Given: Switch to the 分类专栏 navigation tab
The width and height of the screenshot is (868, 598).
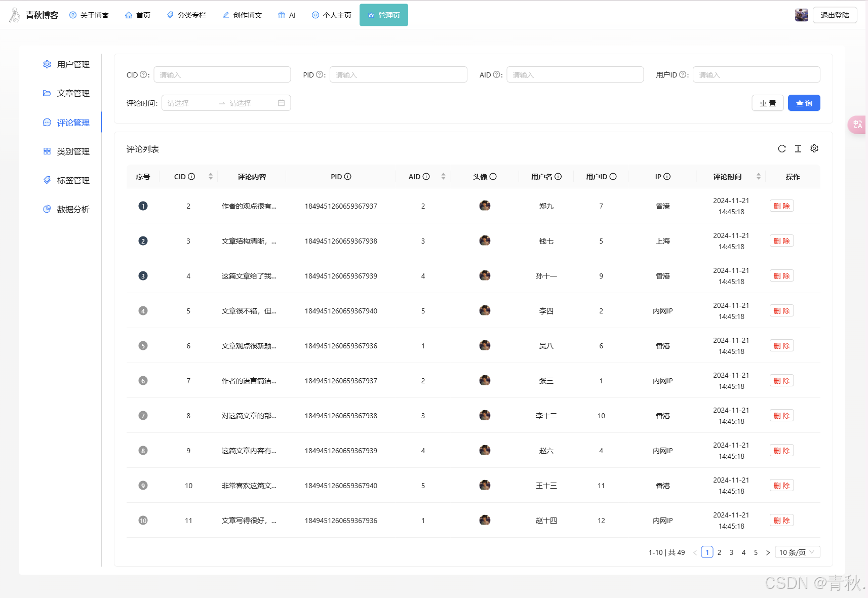Looking at the screenshot, I should [186, 15].
